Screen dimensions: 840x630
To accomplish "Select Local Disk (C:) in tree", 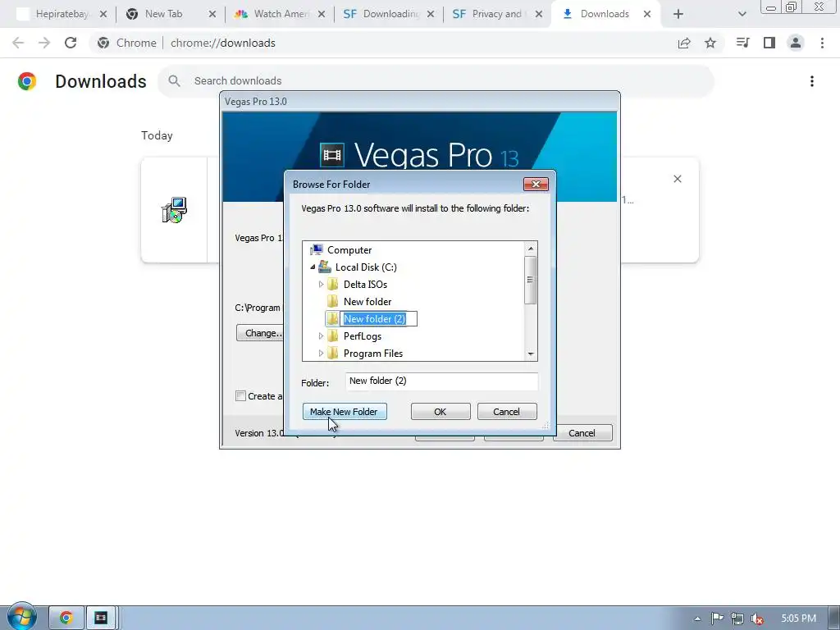I will click(x=366, y=267).
